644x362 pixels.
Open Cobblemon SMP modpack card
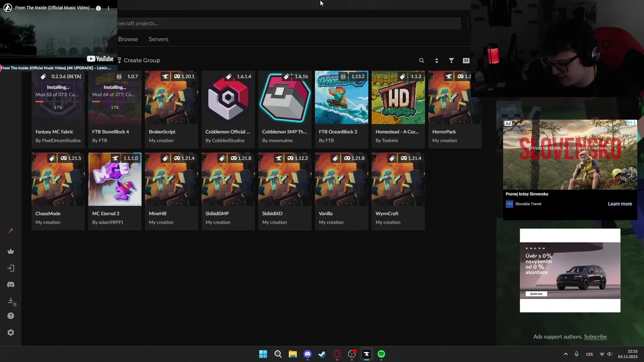285,109
